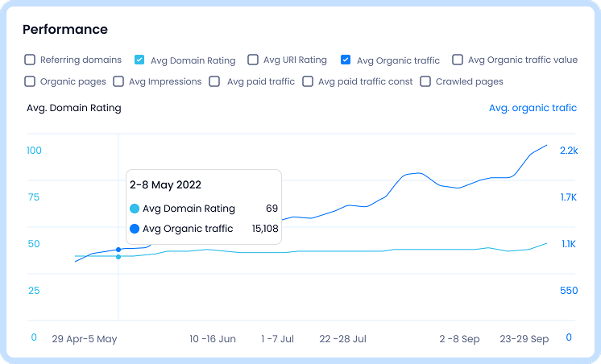Click the dark blue Avg Organic traffic legend dot
This screenshot has width=601, height=364.
135,229
